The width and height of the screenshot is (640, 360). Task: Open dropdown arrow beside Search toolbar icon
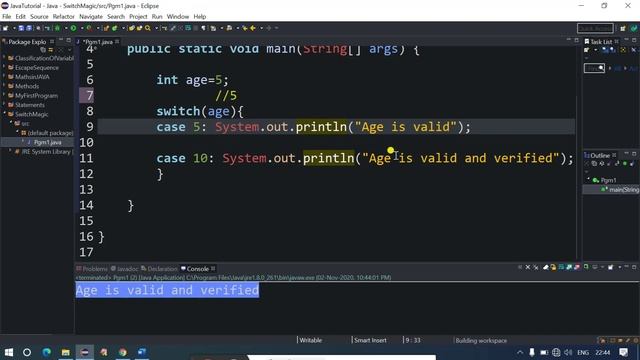(x=156, y=28)
